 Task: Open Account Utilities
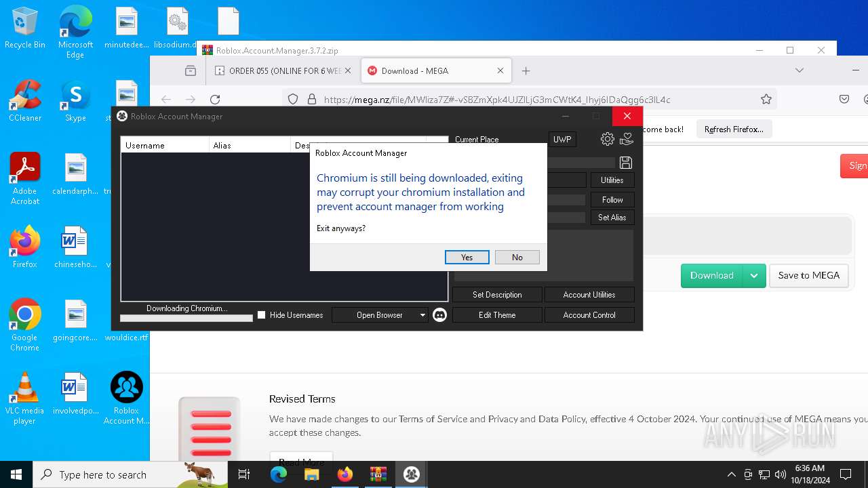click(x=589, y=295)
